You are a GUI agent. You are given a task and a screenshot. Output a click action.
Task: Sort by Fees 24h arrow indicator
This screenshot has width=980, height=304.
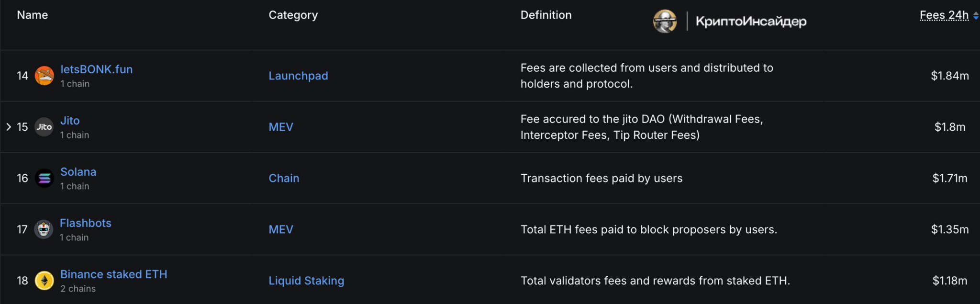(x=976, y=16)
